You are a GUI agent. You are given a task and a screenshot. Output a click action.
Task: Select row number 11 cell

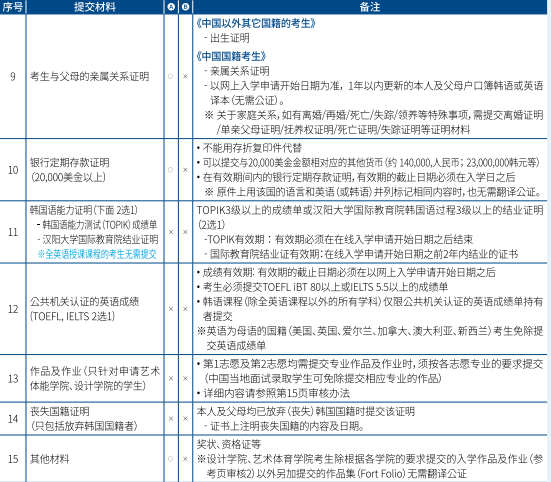pyautogui.click(x=13, y=232)
